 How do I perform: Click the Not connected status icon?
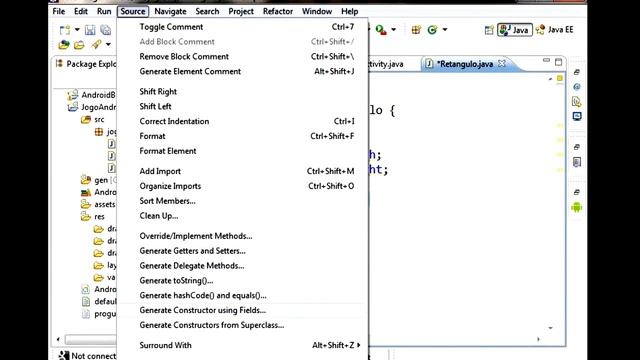click(64, 356)
